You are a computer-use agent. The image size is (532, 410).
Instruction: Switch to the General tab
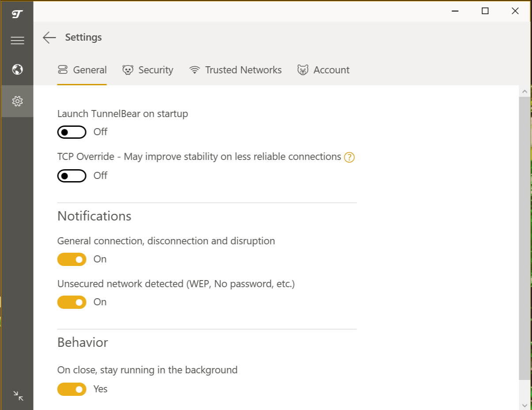point(82,70)
